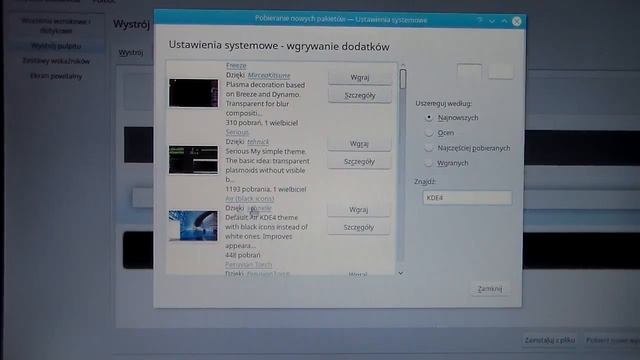Screen dimensions: 640x360
Task: Click the help question mark in the title bar
Action: coord(480,20)
